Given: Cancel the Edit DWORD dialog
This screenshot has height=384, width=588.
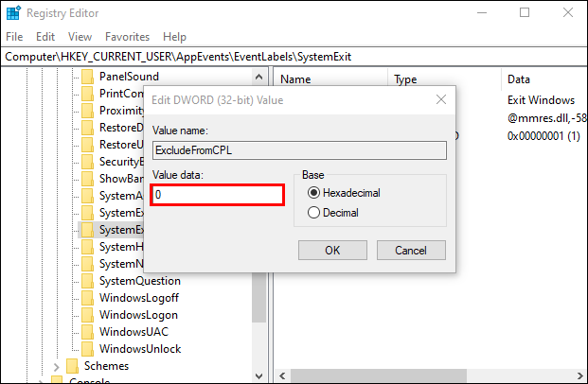Looking at the screenshot, I should [411, 251].
